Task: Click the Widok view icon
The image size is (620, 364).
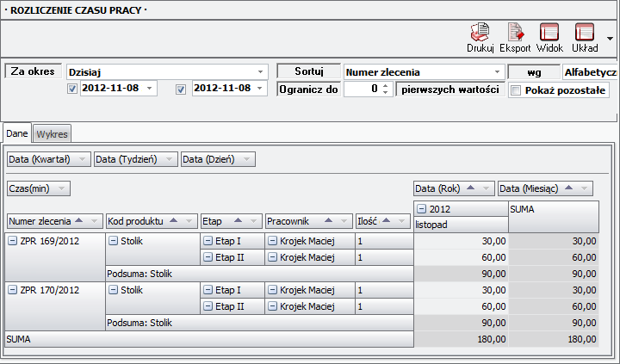Action: coord(549,38)
